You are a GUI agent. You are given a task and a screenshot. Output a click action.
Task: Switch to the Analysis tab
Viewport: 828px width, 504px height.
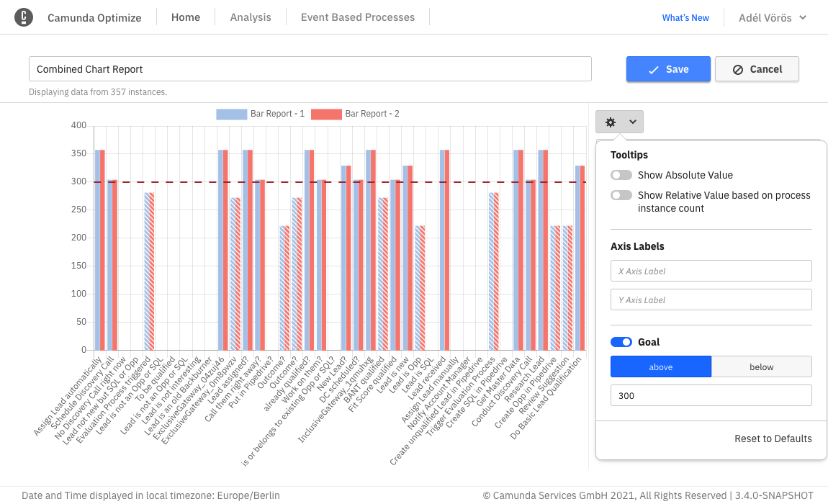pos(251,17)
